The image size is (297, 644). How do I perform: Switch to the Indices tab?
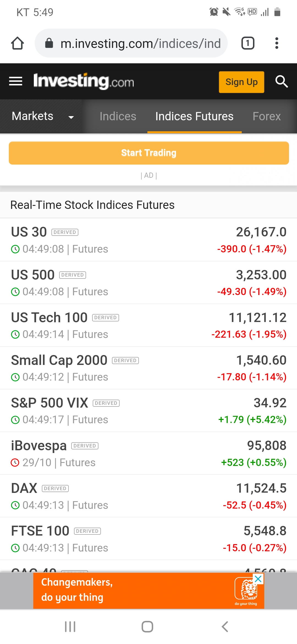(118, 116)
